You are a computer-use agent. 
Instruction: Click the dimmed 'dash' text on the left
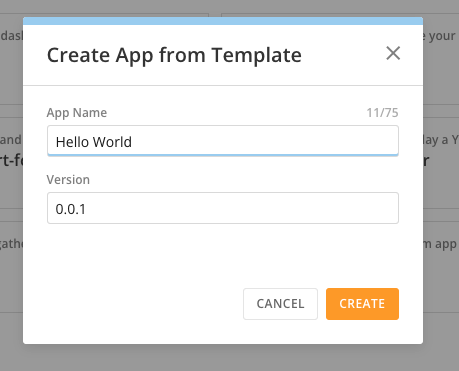pyautogui.click(x=12, y=35)
